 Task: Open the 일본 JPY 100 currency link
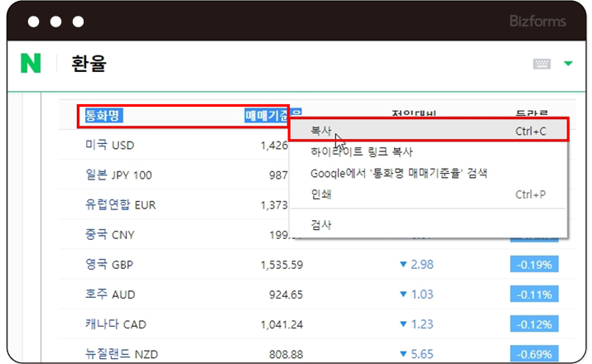(118, 175)
